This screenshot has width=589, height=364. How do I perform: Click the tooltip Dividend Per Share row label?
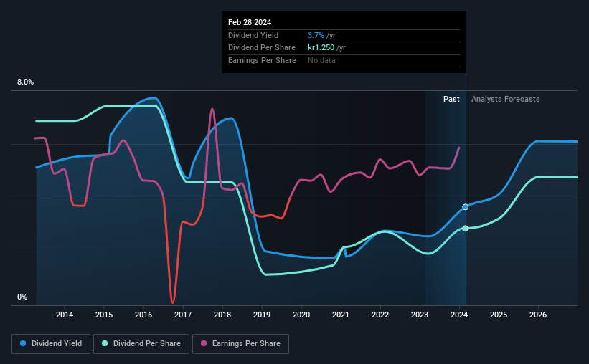261,48
